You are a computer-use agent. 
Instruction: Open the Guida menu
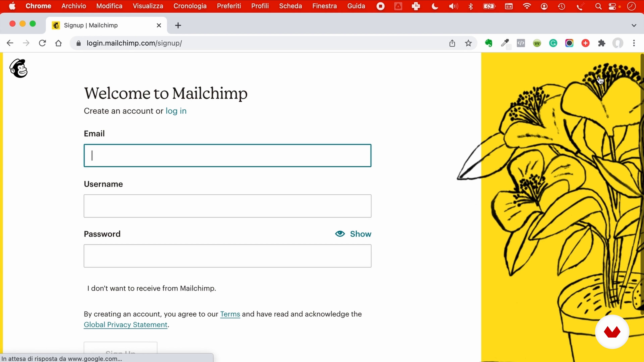tap(356, 6)
